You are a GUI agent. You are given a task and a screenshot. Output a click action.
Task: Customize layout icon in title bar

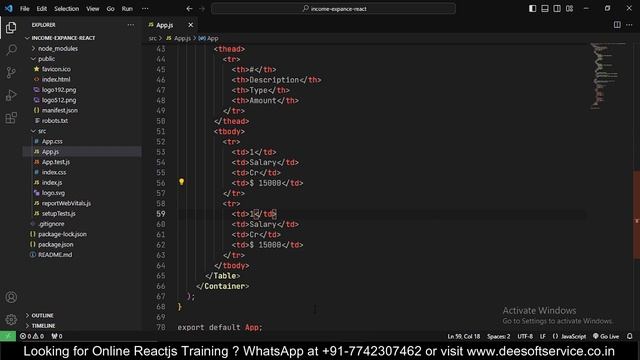click(x=569, y=9)
